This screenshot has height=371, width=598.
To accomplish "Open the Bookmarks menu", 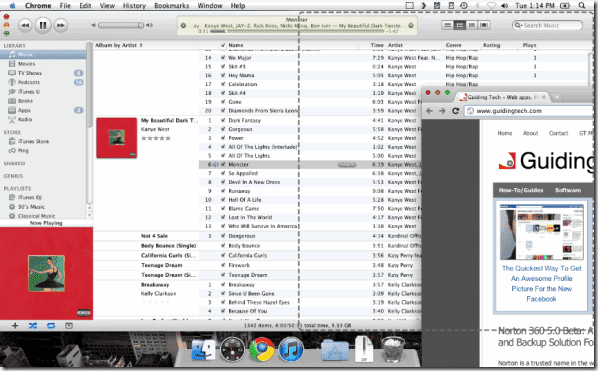I will [x=172, y=6].
